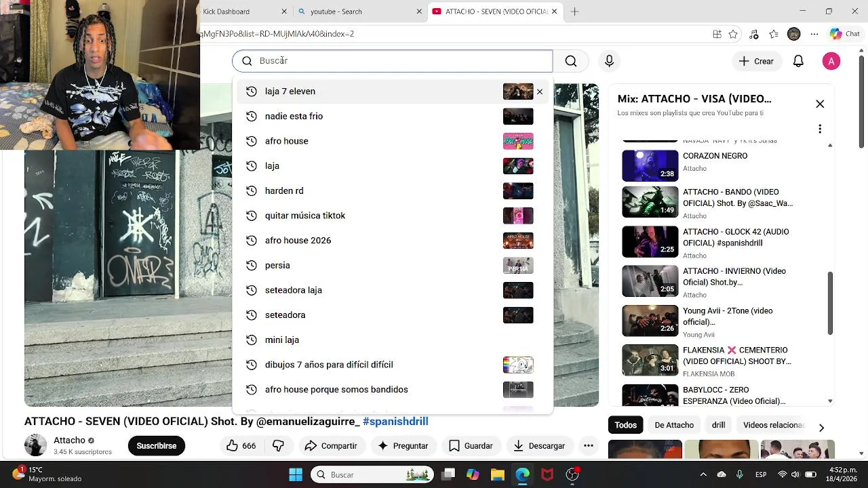This screenshot has height=488, width=868.
Task: Open Microsoft Edge from taskbar
Action: 522,474
